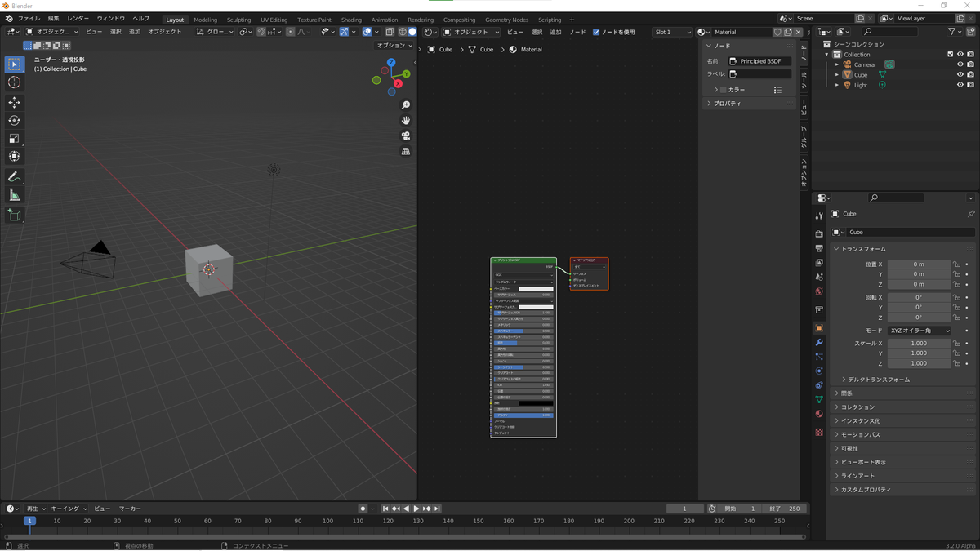Hide the Light object in the outliner

coord(960,85)
